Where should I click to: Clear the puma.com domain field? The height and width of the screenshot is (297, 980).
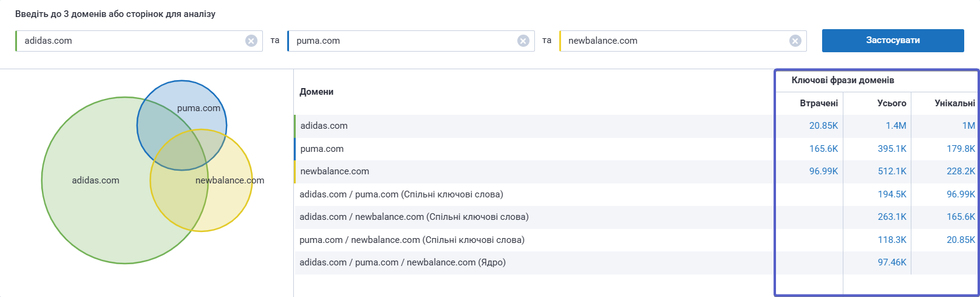click(523, 41)
